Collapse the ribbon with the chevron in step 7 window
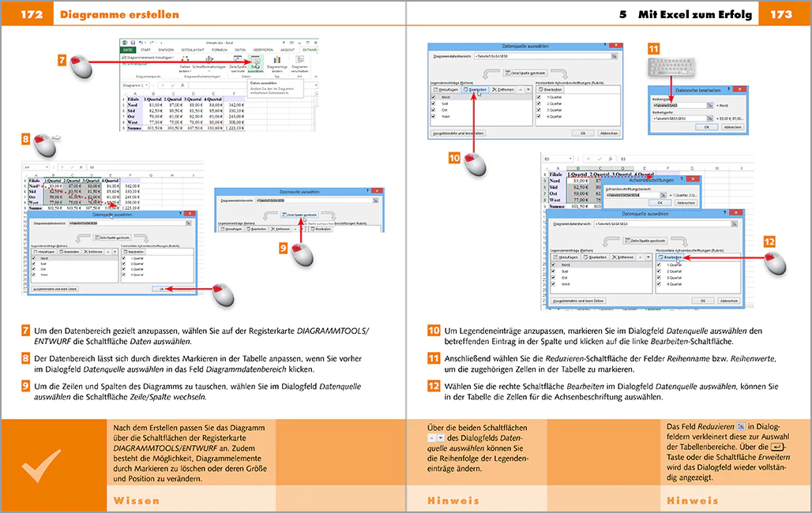This screenshot has height=513, width=812. (x=315, y=77)
